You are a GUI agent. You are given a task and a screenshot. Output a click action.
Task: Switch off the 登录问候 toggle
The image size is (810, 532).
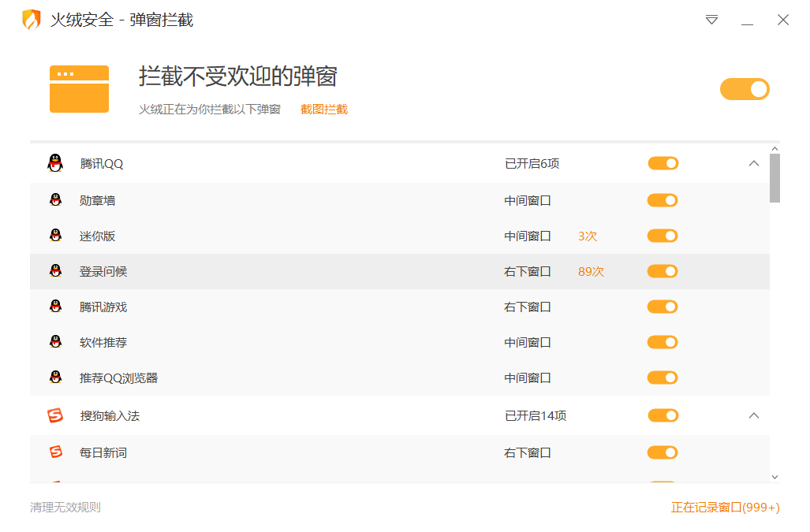[x=663, y=271]
